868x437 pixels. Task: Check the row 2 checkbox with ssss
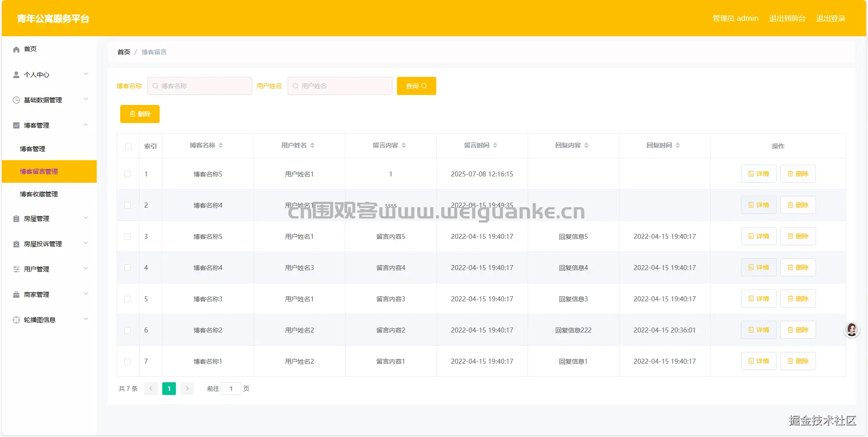(x=127, y=205)
